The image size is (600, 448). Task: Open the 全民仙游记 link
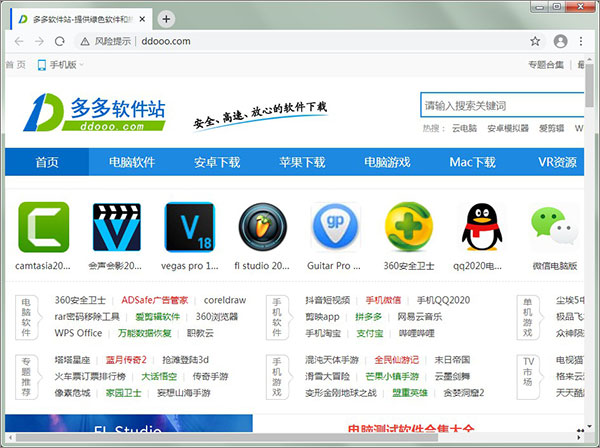pos(396,360)
